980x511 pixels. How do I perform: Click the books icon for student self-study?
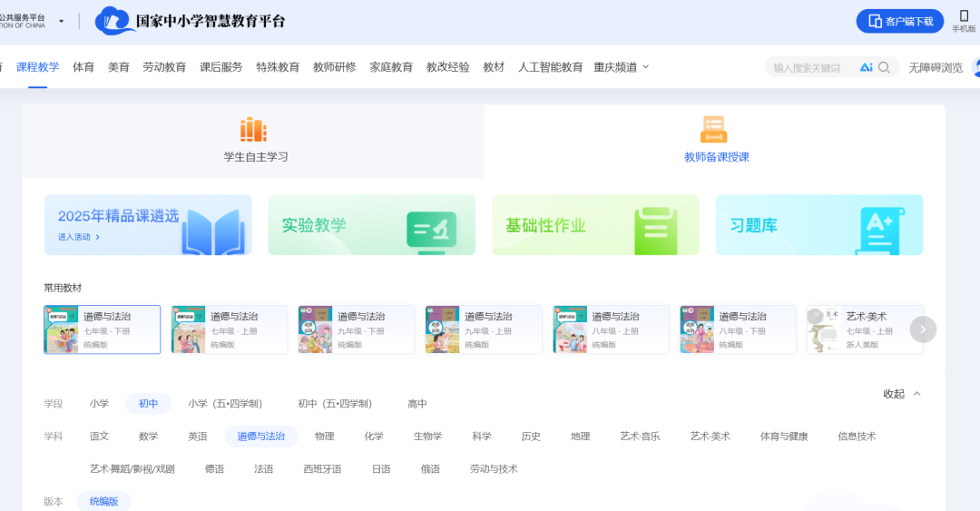pos(253,130)
